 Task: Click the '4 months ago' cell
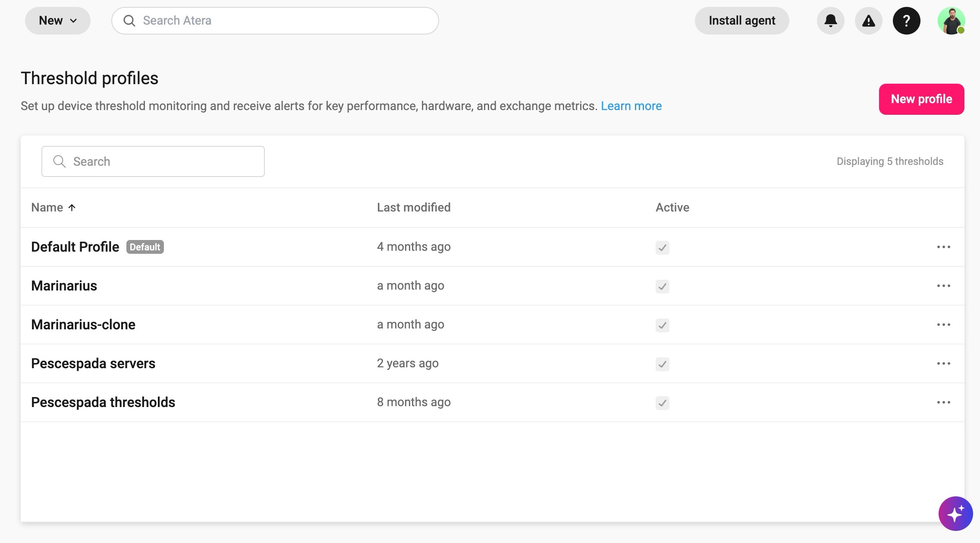pos(414,247)
